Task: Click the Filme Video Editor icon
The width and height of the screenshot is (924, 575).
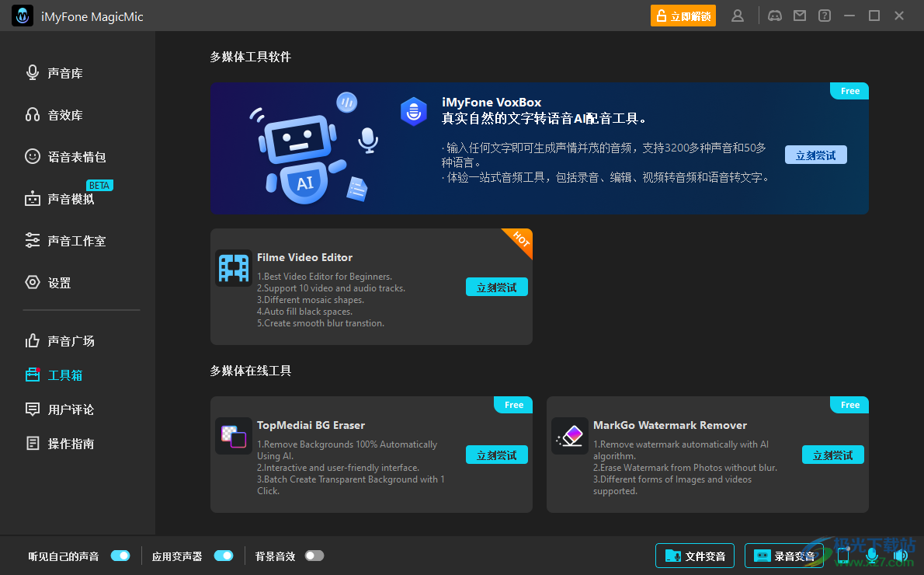Action: (234, 268)
